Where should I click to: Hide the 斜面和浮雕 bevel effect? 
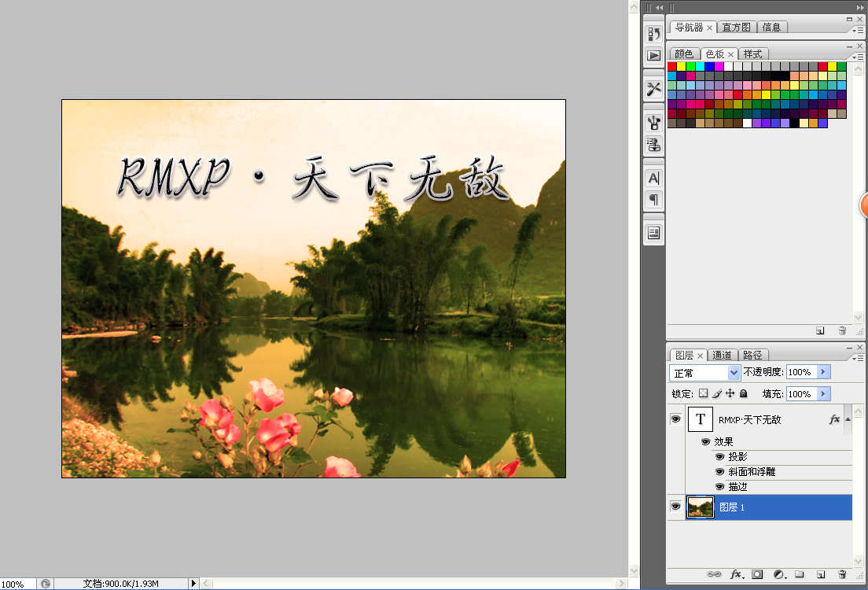point(719,471)
